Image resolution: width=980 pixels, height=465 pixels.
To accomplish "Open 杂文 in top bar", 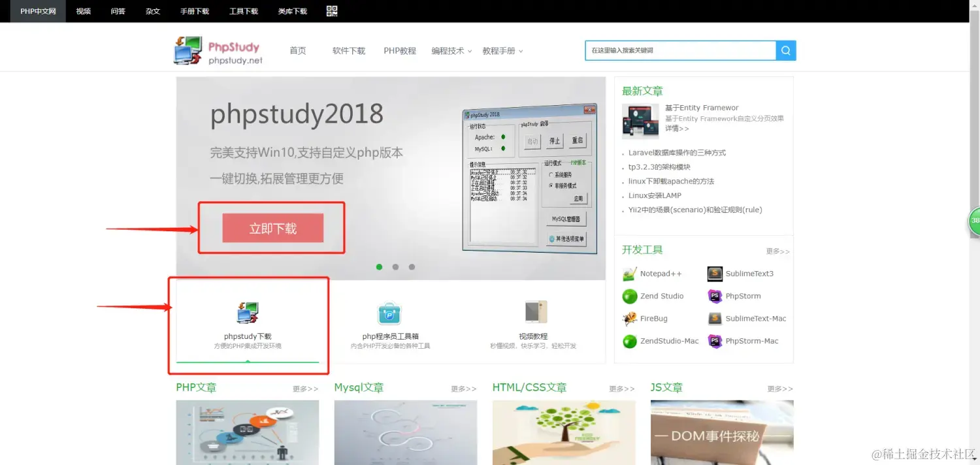I will [x=153, y=11].
